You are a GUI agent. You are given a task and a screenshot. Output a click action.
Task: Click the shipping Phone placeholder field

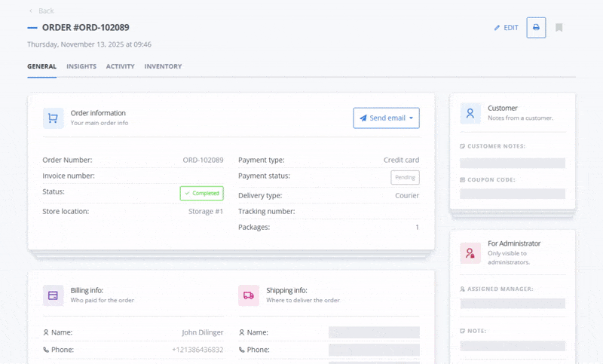coord(374,350)
